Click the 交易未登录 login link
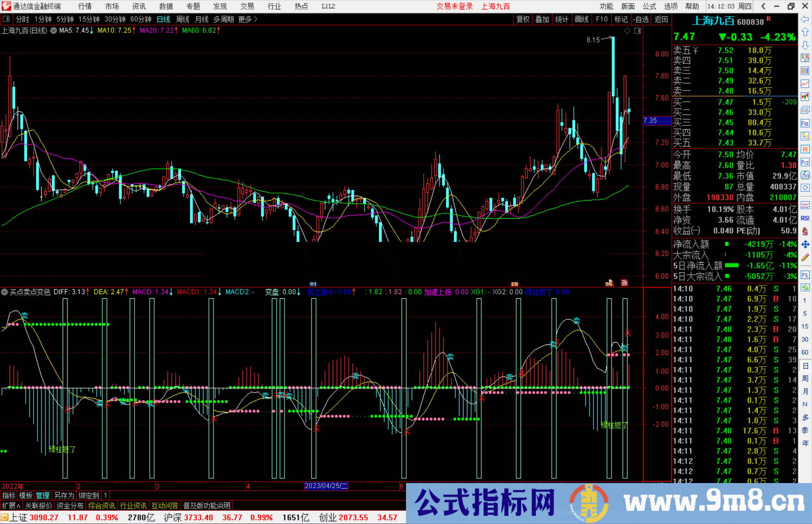812x524 pixels. pyautogui.click(x=454, y=6)
